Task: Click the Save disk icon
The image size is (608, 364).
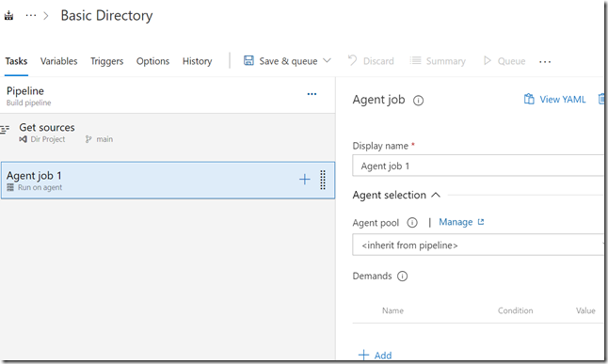Action: (x=248, y=60)
